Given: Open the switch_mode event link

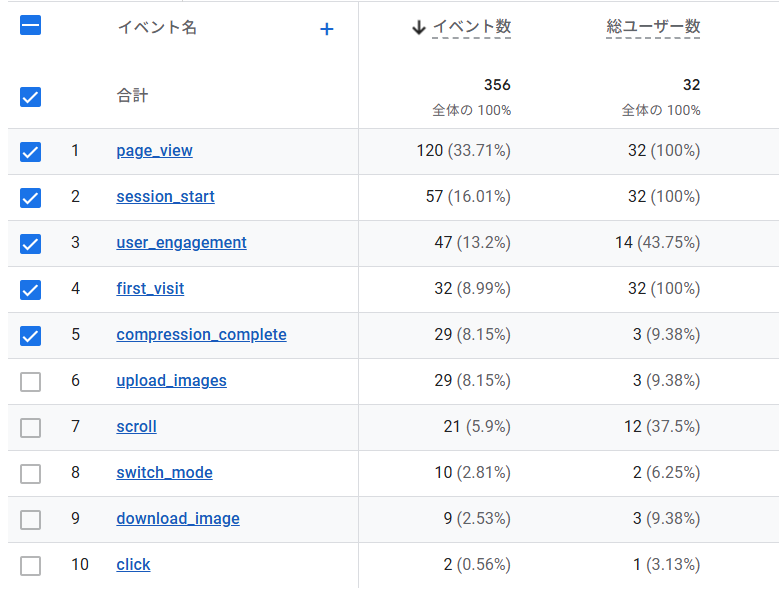Looking at the screenshot, I should [164, 472].
